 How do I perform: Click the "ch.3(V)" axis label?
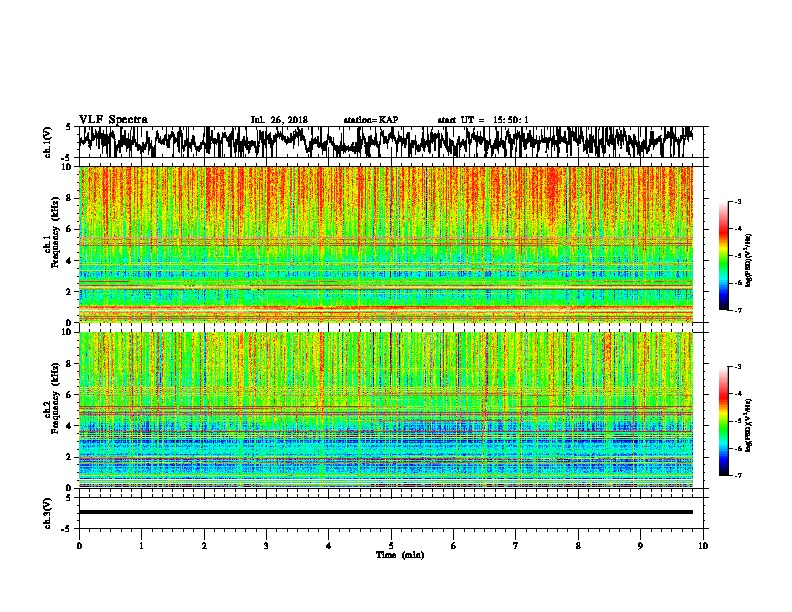click(47, 513)
